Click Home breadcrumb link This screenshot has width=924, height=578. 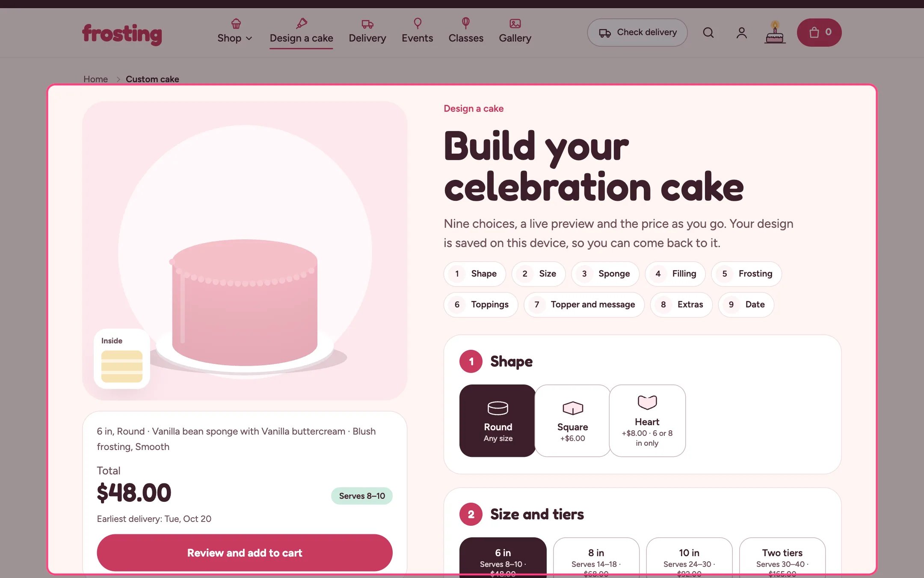tap(95, 79)
